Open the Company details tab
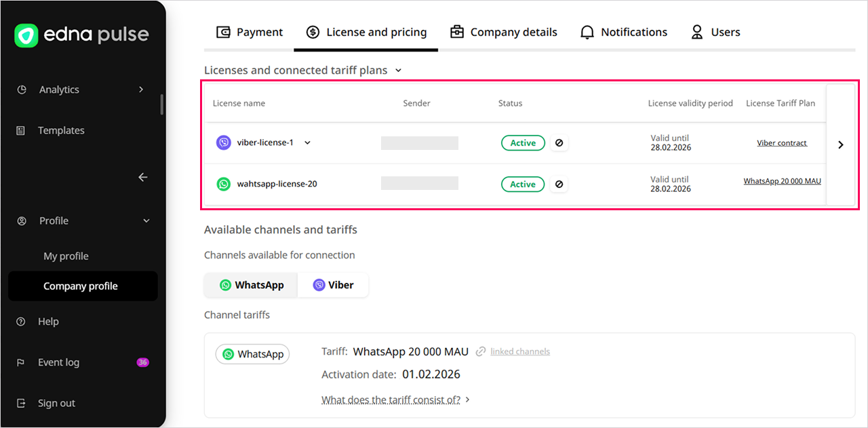The width and height of the screenshot is (868, 428). tap(504, 32)
